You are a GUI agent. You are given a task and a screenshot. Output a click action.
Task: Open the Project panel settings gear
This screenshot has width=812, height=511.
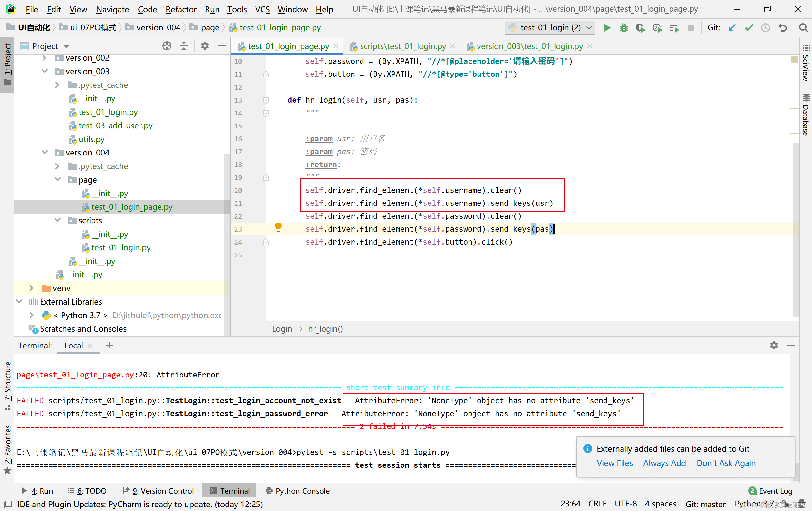[x=204, y=46]
